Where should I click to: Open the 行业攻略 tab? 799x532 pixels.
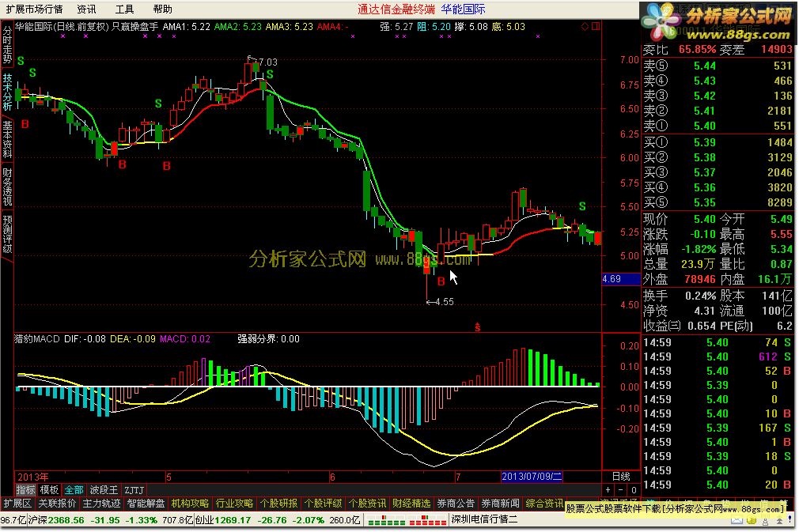[x=234, y=504]
